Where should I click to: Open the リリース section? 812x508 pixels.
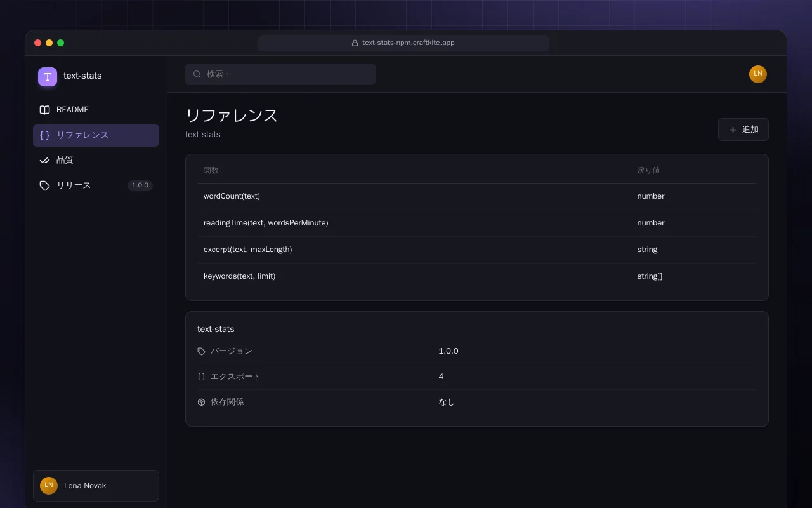coord(96,185)
